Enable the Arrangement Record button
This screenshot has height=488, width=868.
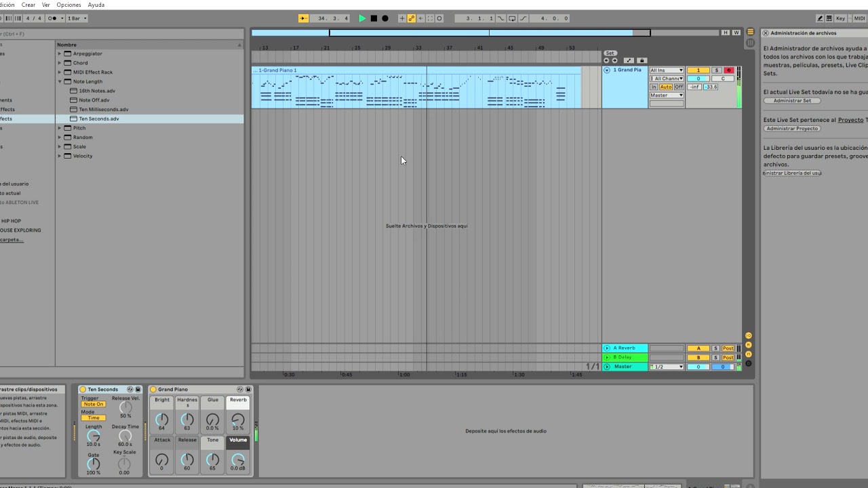click(x=385, y=18)
